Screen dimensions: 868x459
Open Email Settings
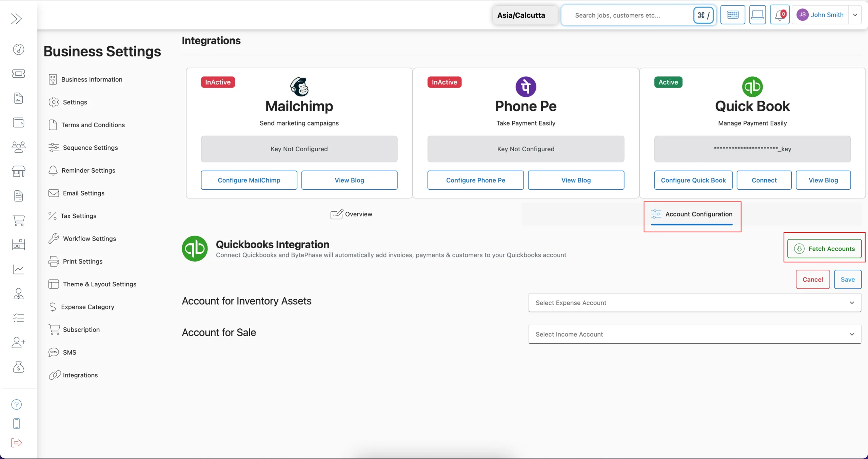coord(77,193)
